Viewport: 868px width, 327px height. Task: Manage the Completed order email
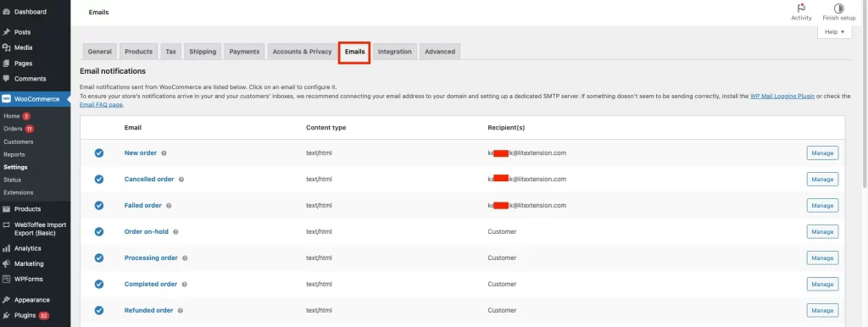822,285
